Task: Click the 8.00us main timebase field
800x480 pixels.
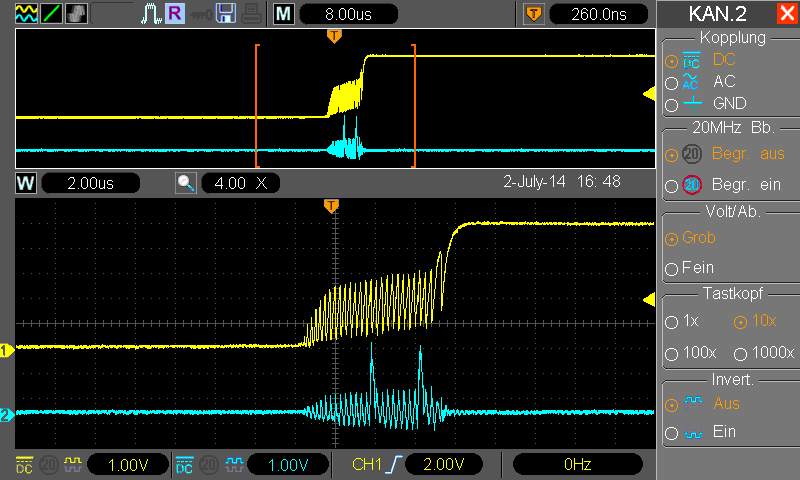Action: tap(348, 14)
